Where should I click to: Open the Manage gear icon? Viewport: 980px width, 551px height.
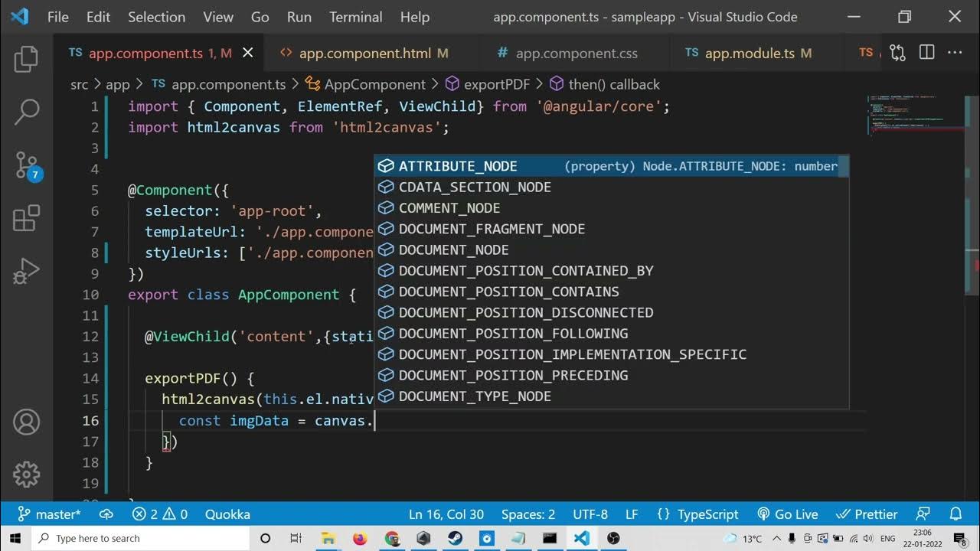(x=26, y=474)
